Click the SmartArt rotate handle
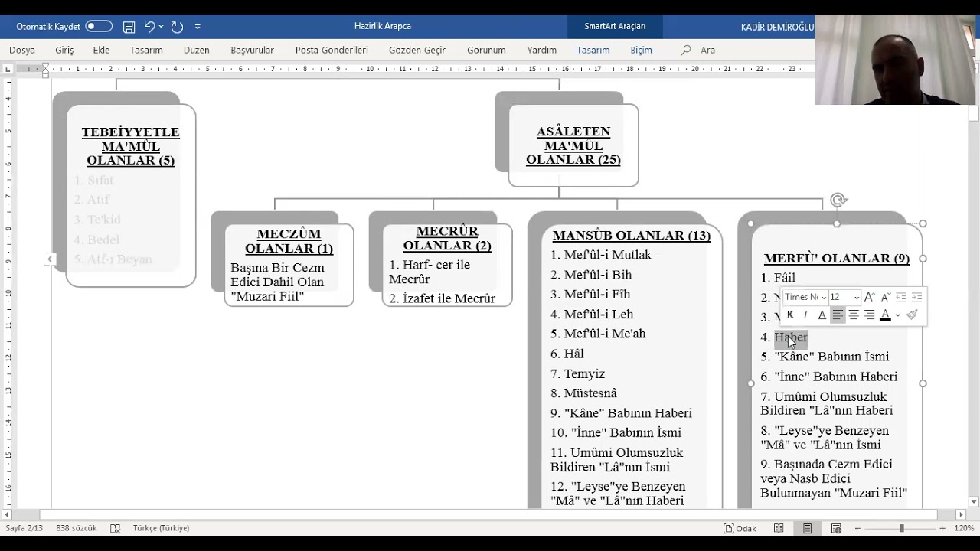The width and height of the screenshot is (980, 551). tap(838, 201)
